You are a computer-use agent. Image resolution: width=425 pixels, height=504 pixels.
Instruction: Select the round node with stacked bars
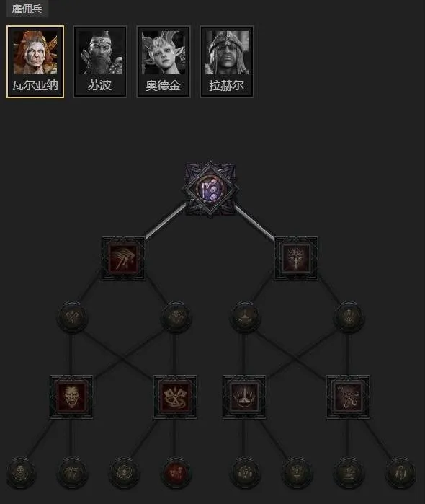[349, 473]
